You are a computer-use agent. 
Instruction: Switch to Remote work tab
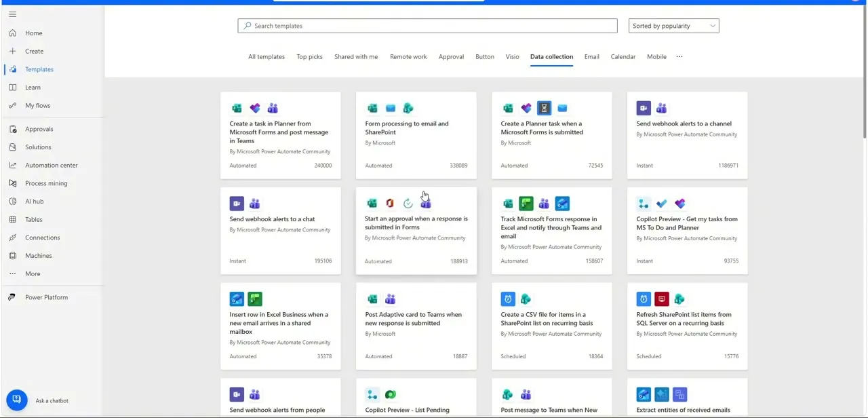click(408, 56)
